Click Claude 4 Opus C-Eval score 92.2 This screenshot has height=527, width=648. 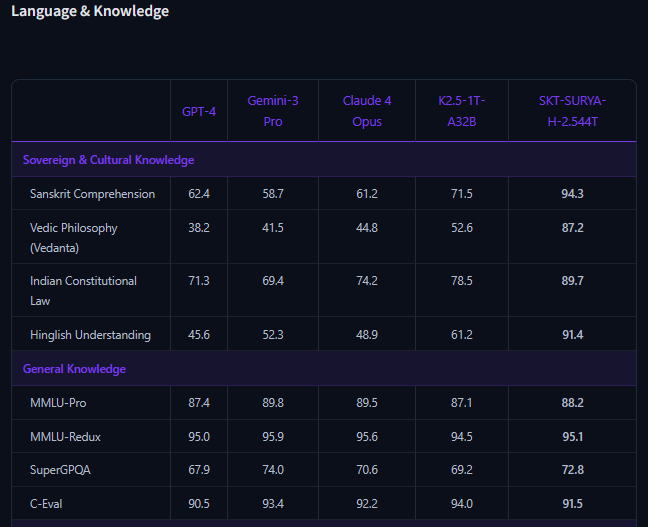[x=367, y=504]
